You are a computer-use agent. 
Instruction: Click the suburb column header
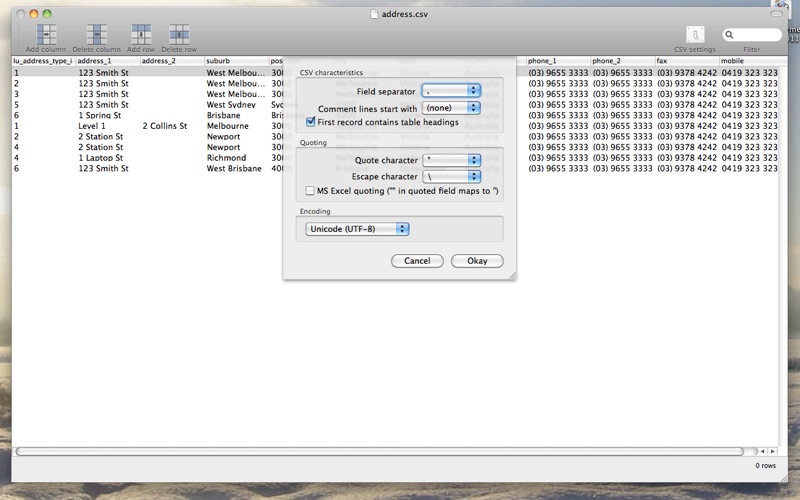[235, 61]
